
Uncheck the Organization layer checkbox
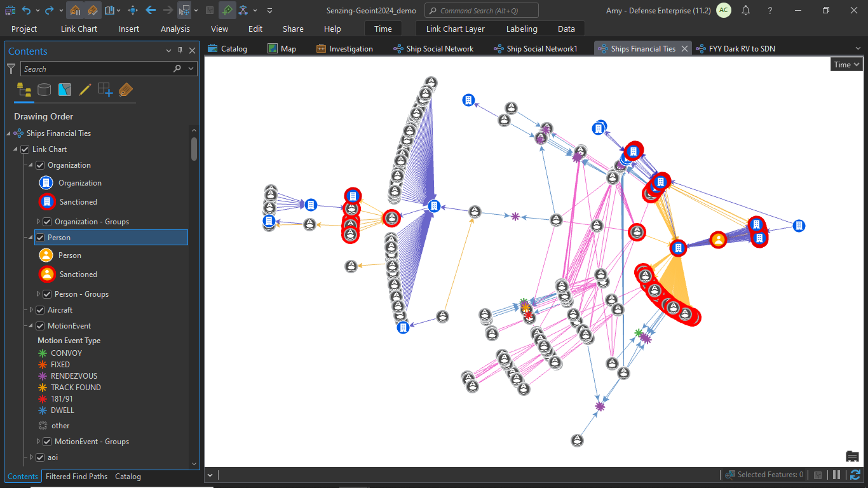tap(40, 165)
